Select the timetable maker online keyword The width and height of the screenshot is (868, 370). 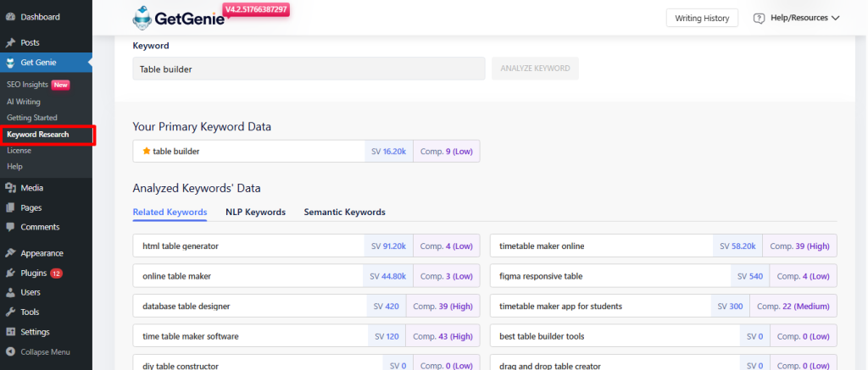[663, 246]
